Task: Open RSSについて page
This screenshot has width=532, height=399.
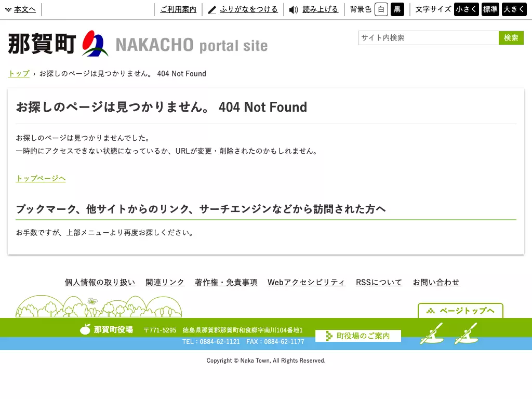Action: 379,282
